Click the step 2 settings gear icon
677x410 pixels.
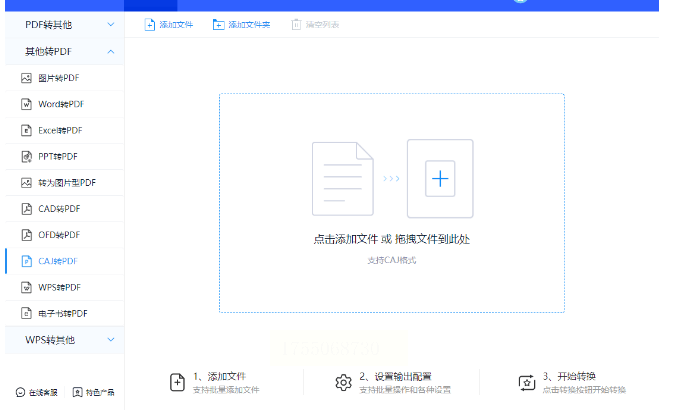click(343, 382)
